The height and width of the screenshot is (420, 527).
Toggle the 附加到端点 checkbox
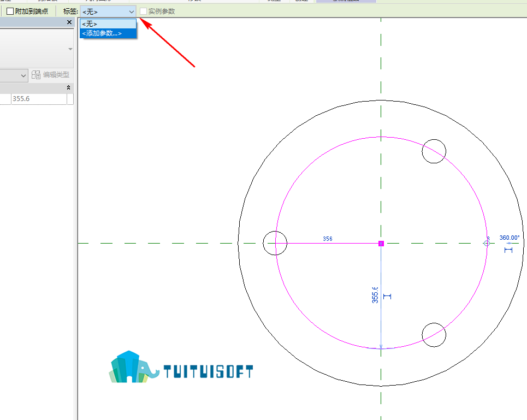click(10, 11)
